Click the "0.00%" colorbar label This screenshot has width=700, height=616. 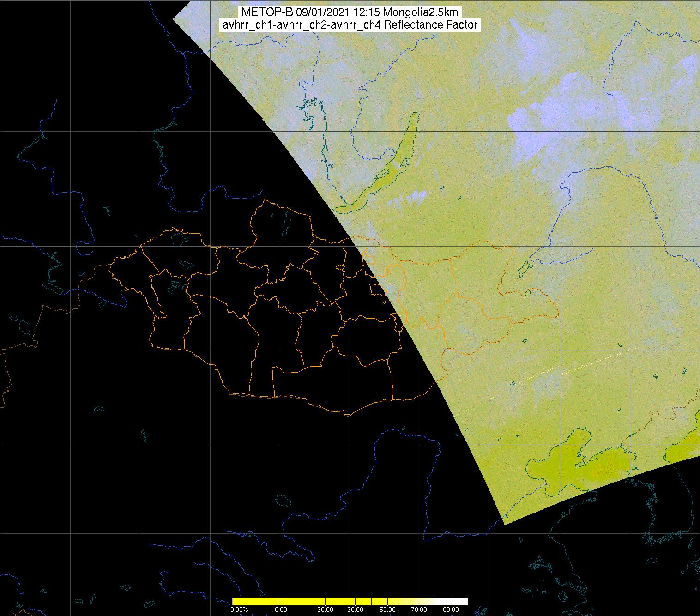click(239, 610)
